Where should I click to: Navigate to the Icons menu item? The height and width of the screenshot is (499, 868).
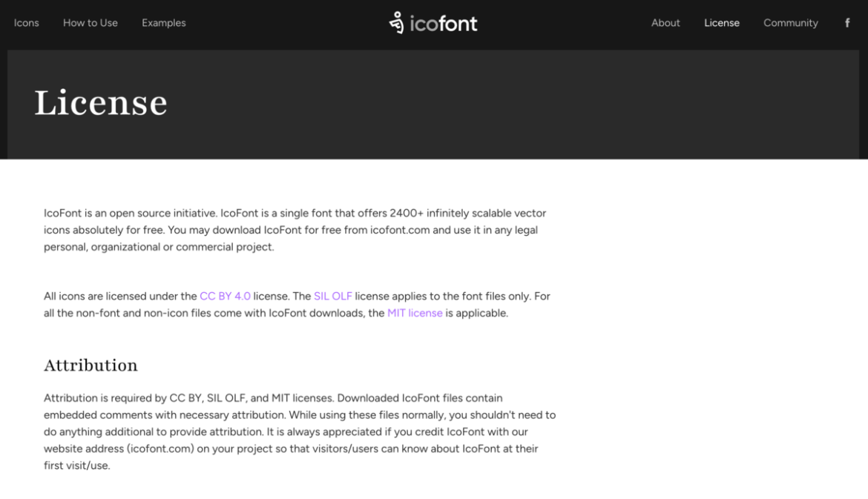26,23
